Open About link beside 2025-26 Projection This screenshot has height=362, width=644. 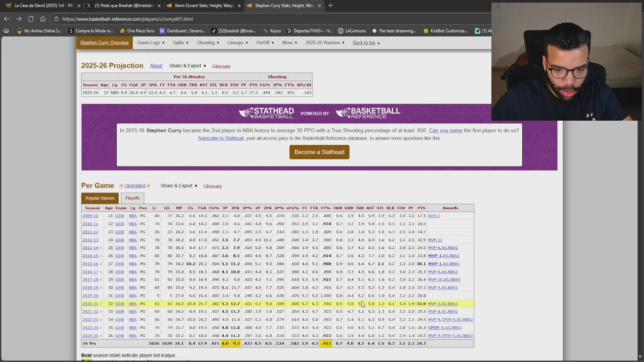pyautogui.click(x=156, y=66)
